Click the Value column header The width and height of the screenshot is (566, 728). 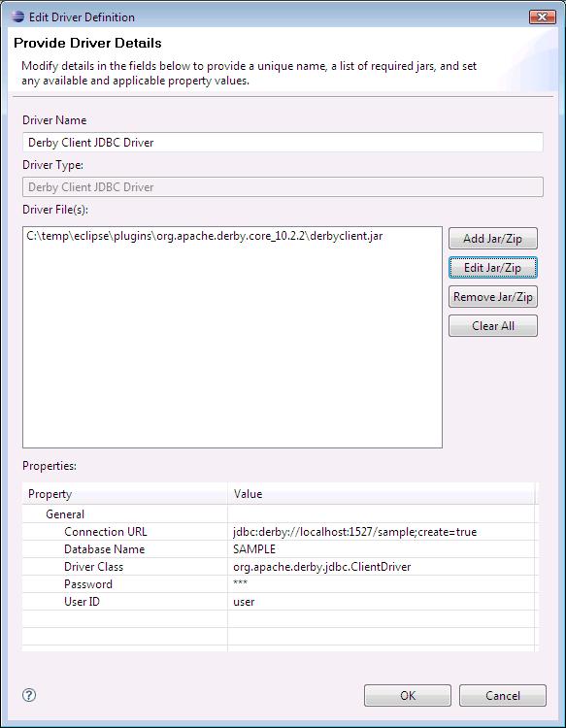click(x=381, y=494)
